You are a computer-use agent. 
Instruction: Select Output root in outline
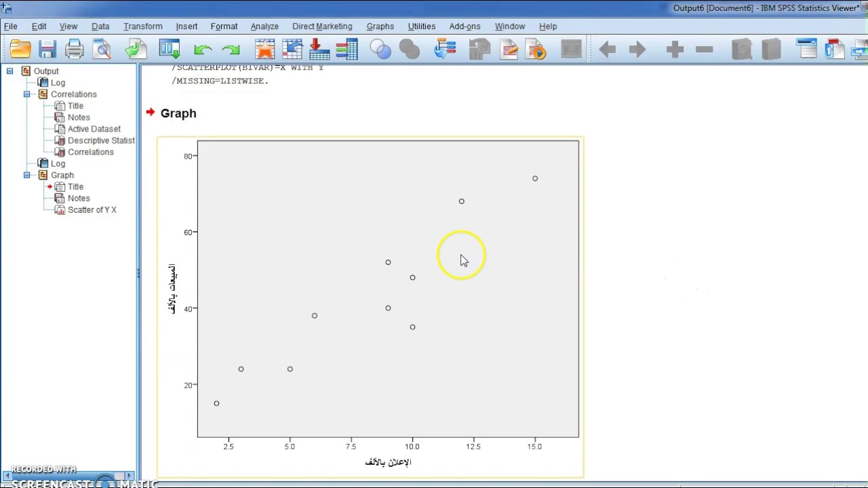tap(46, 71)
